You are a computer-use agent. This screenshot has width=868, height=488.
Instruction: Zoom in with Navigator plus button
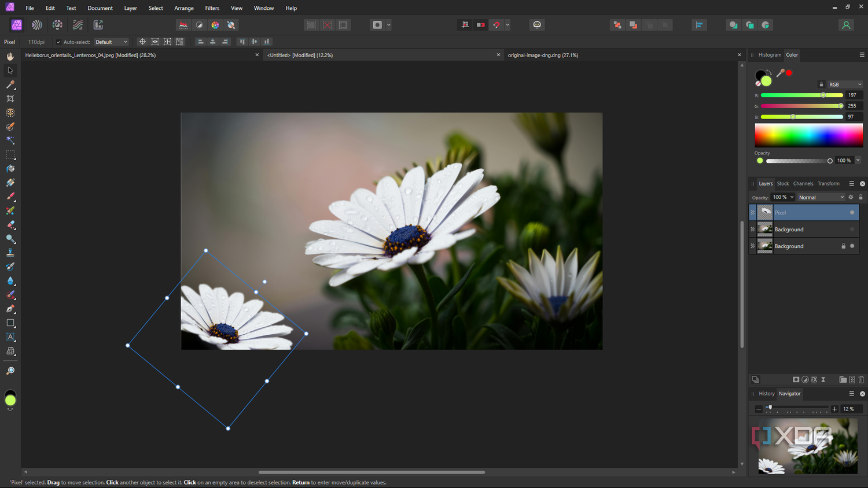coord(834,409)
